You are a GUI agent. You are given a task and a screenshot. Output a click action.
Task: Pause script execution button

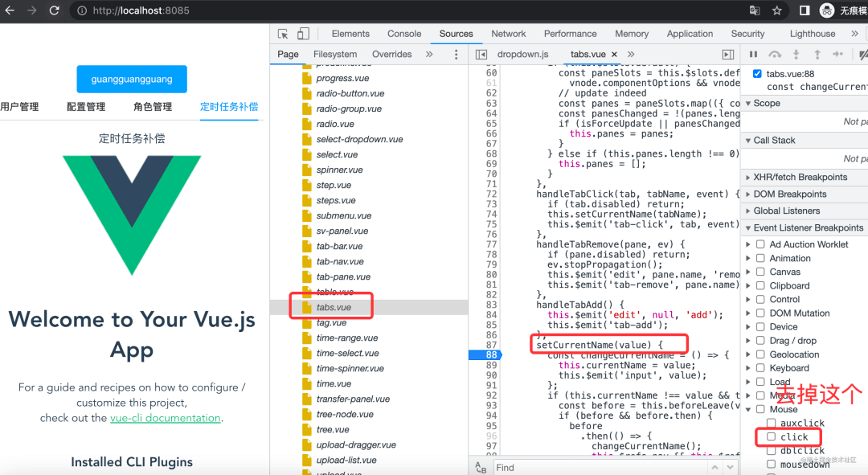coord(753,55)
